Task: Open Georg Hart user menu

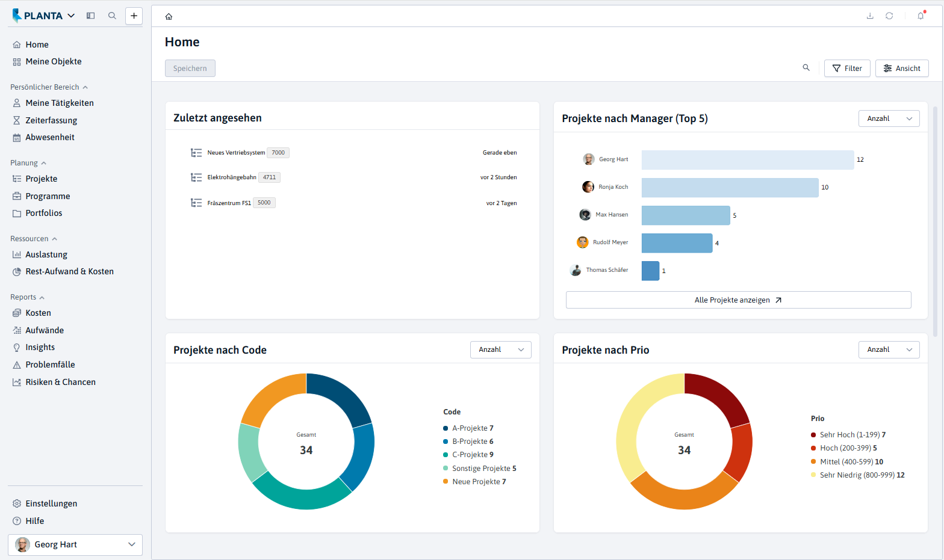Action: pos(75,544)
